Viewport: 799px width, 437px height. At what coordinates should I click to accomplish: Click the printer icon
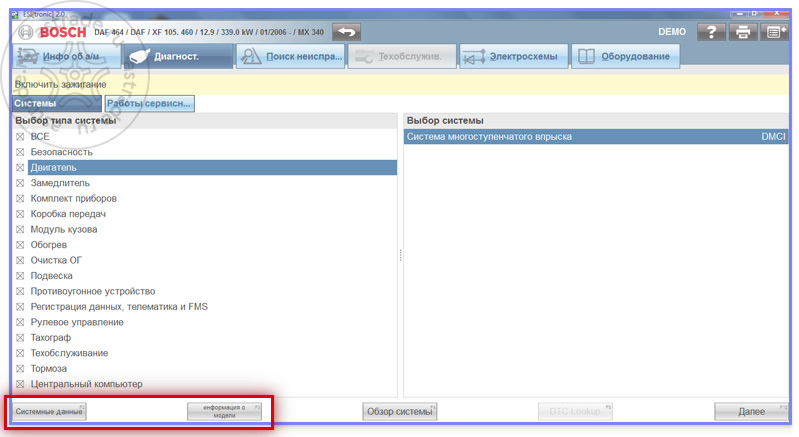click(743, 32)
